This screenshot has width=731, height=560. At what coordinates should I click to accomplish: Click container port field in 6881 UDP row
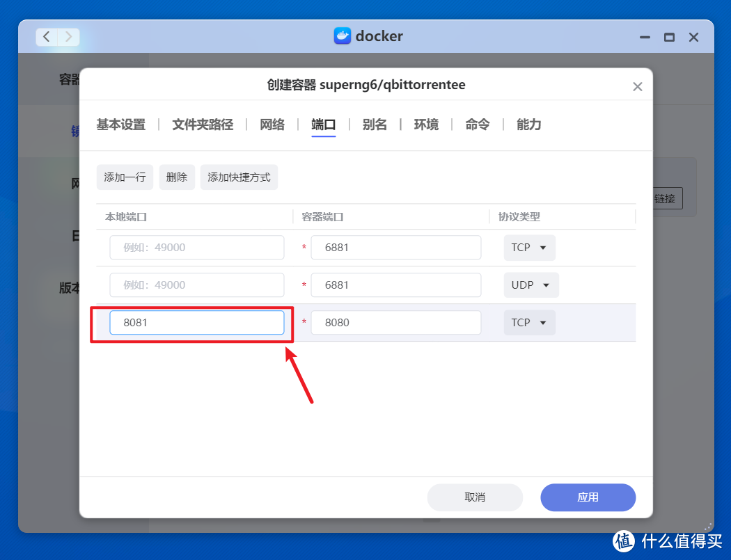(396, 285)
